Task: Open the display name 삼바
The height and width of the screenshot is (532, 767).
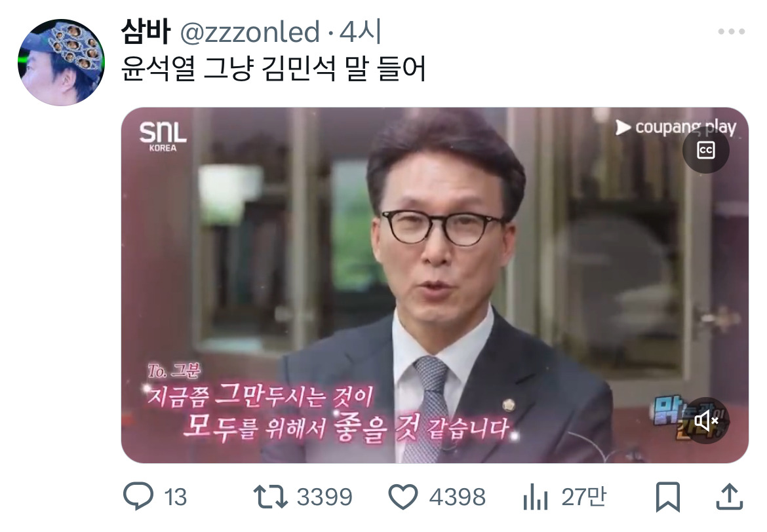Action: [146, 32]
